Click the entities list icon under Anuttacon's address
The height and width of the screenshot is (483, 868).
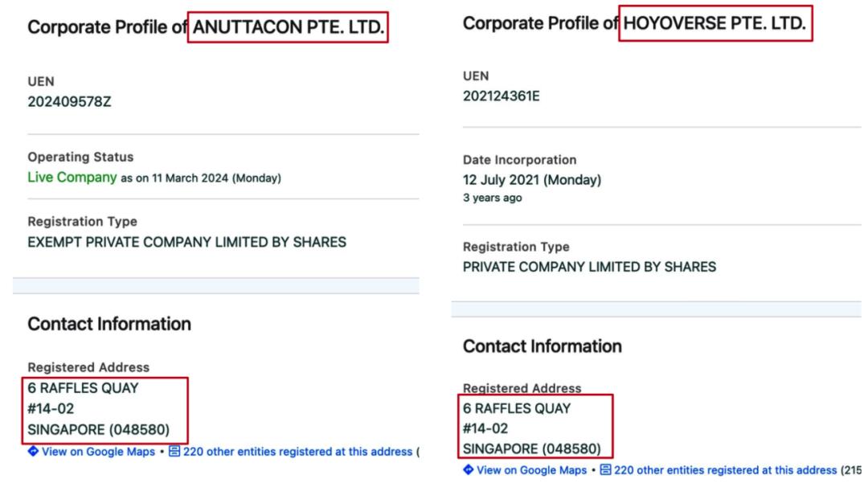click(x=174, y=452)
